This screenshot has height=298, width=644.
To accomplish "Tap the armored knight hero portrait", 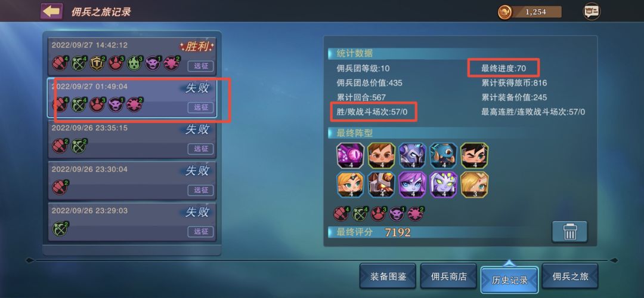I will [413, 156].
